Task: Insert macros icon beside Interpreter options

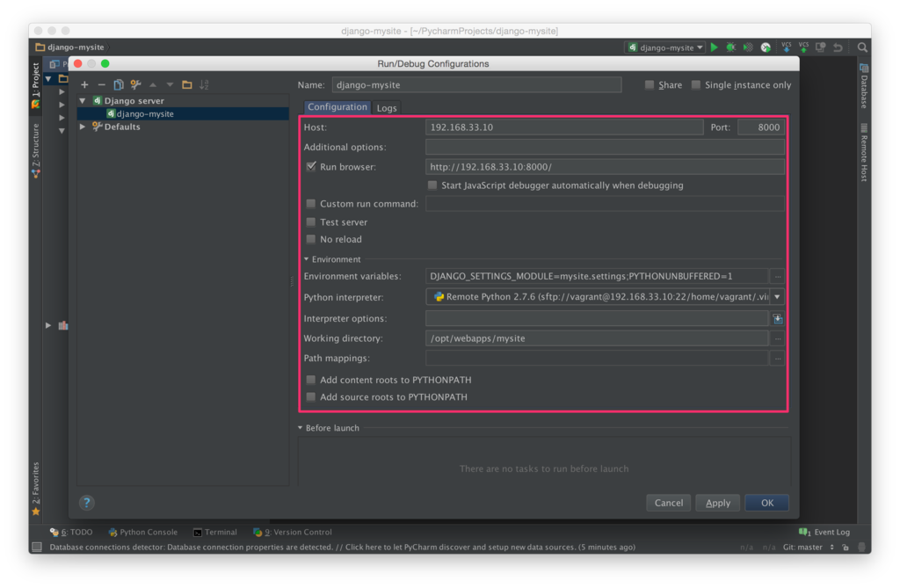Action: point(778,319)
